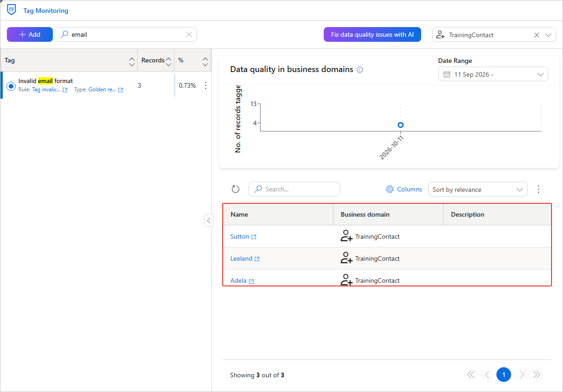Open Adela record external link icon
563x392 pixels.
click(x=252, y=281)
